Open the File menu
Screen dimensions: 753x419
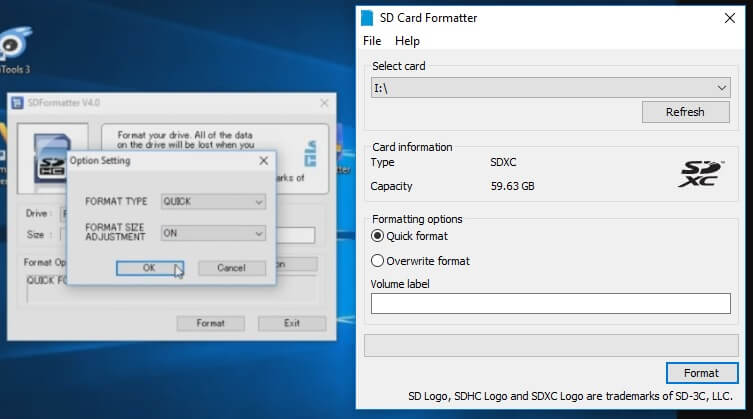(372, 41)
